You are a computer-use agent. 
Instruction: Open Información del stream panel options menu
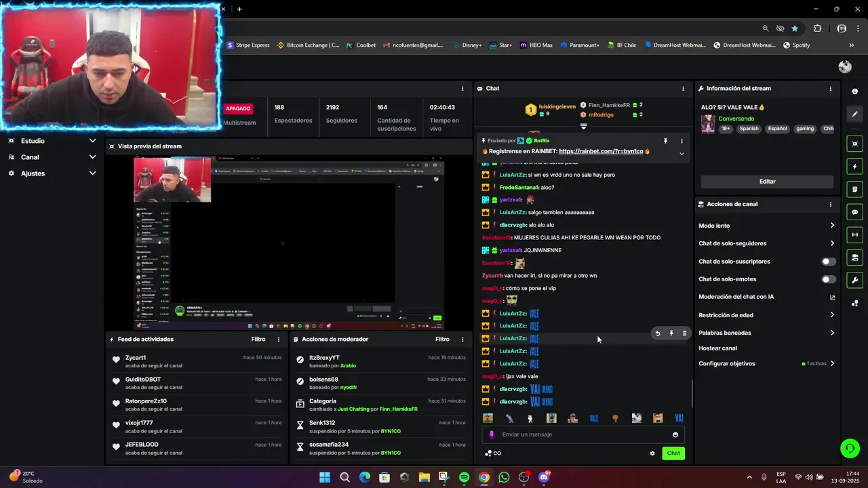click(x=830, y=89)
